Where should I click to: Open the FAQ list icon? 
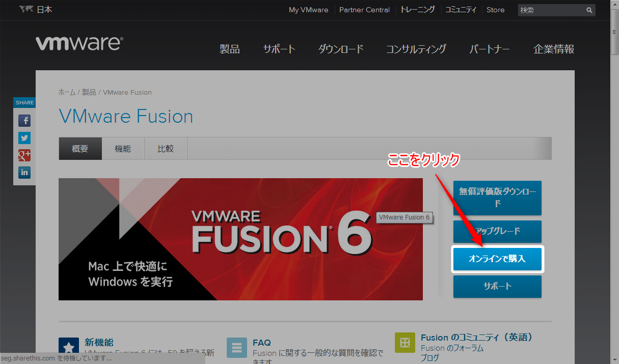[x=237, y=348]
